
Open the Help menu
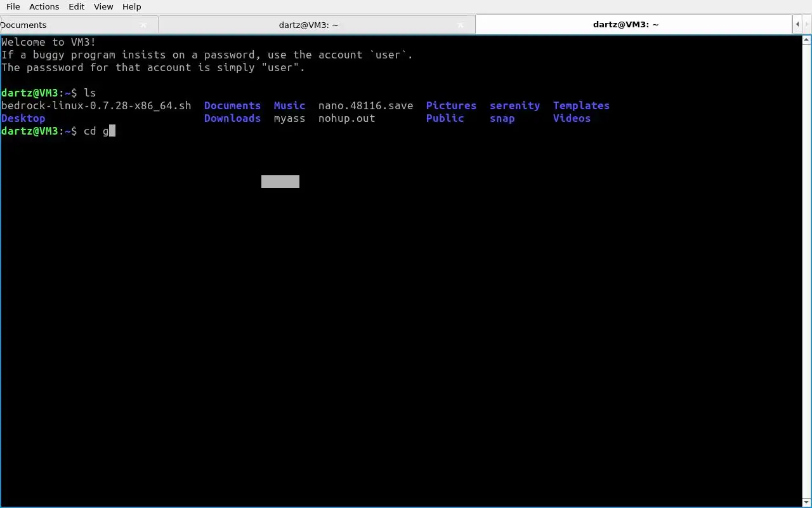click(x=131, y=6)
